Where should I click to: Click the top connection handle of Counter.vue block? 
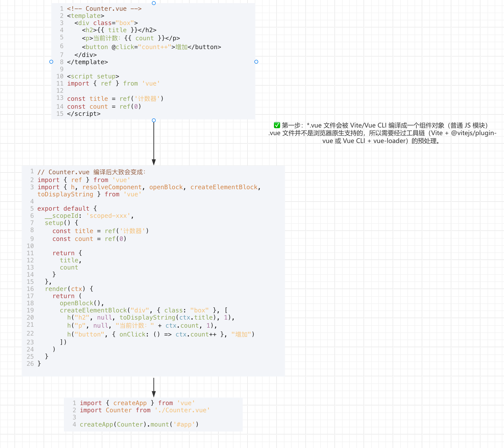[x=154, y=3]
